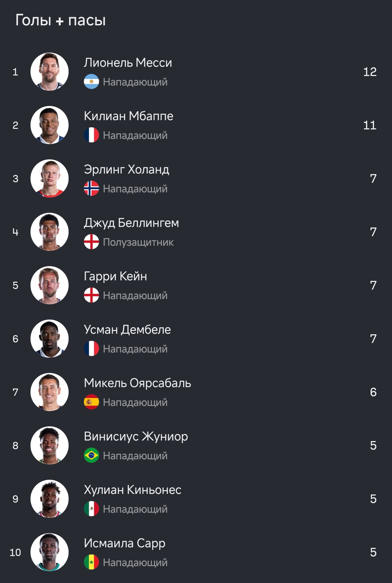This screenshot has width=392, height=583.
Task: Click the France flag next to Mbappé
Action: [91, 135]
